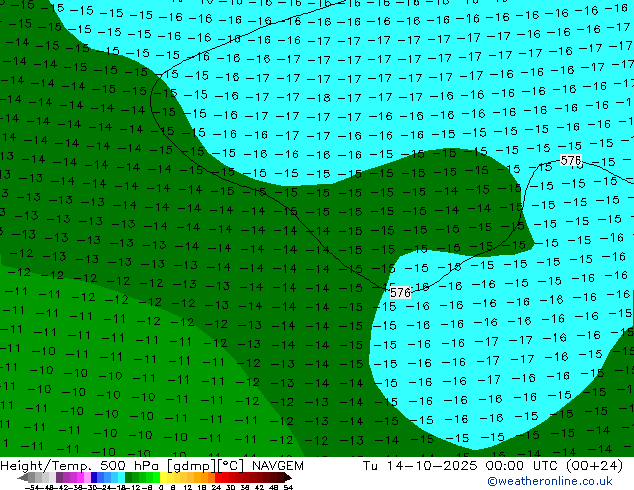This screenshot has width=634, height=490.
Task: Pick the dark blue swatch near -30
Action: pos(94,477)
